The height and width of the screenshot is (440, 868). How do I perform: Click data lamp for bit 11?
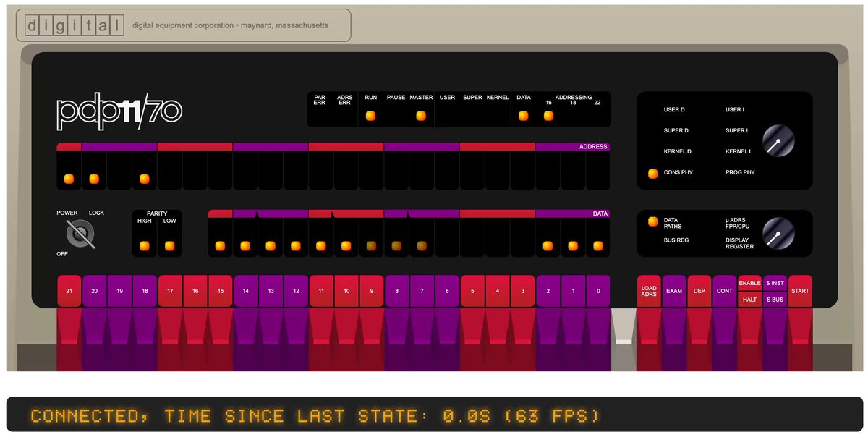[321, 246]
